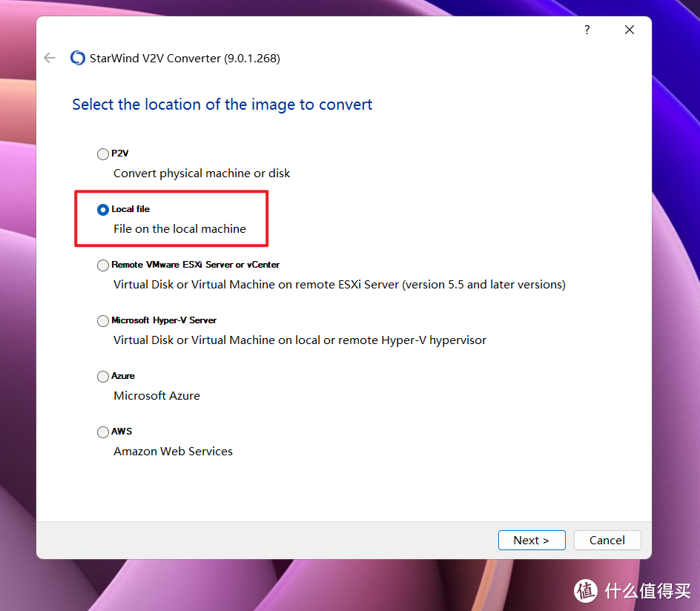Click 'Convert physical machine or disk' text

tap(202, 174)
